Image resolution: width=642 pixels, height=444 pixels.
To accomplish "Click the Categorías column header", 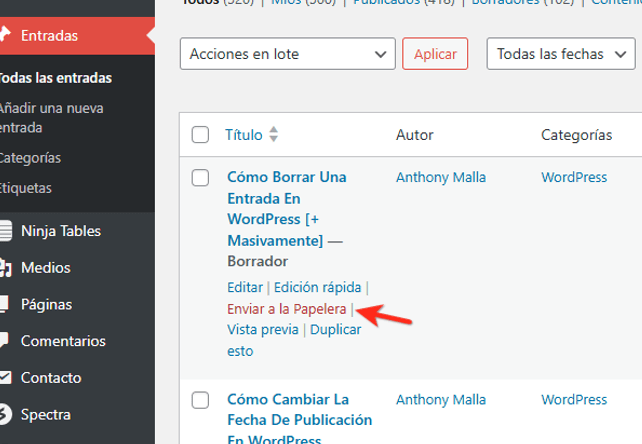I will [x=576, y=135].
